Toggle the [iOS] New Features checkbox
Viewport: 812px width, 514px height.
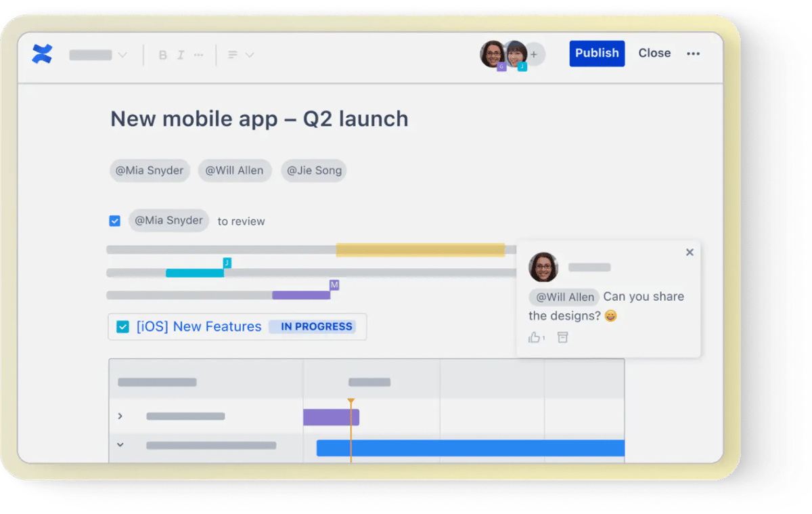coord(122,326)
